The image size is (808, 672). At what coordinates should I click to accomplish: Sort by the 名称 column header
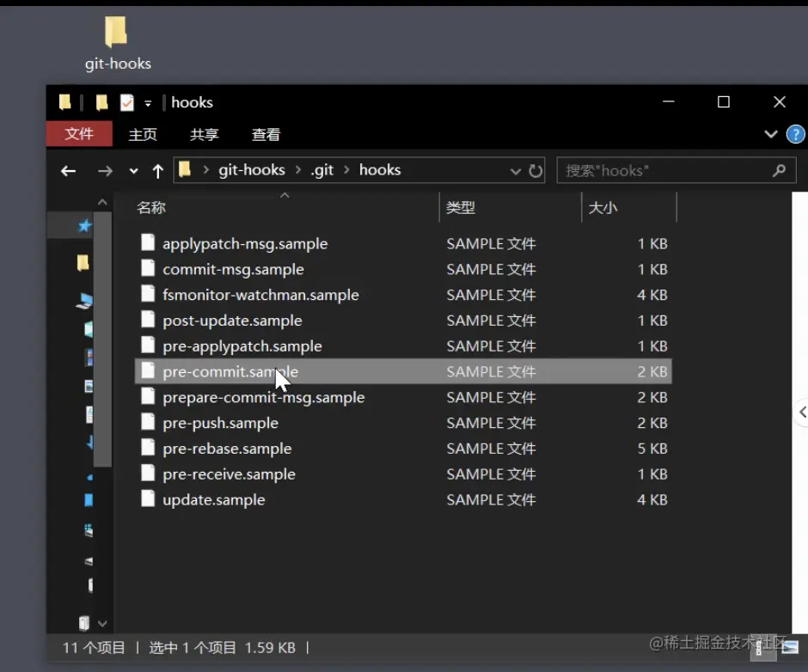coord(285,208)
